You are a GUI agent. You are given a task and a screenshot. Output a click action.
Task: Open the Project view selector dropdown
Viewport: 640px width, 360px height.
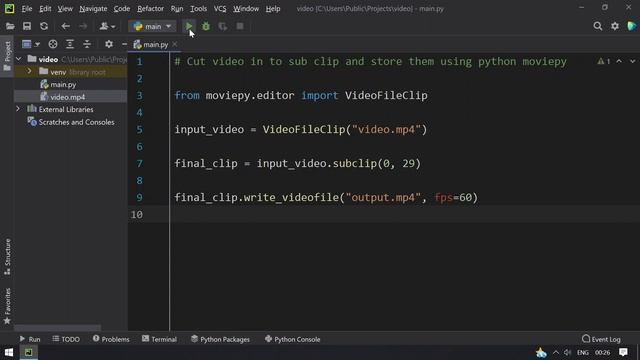(x=31, y=44)
